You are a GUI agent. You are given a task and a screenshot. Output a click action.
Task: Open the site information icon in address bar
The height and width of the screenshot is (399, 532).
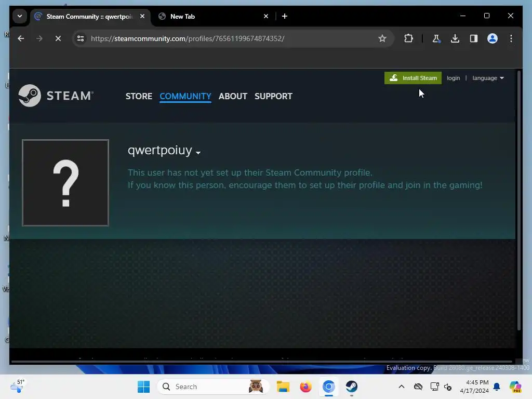81,38
